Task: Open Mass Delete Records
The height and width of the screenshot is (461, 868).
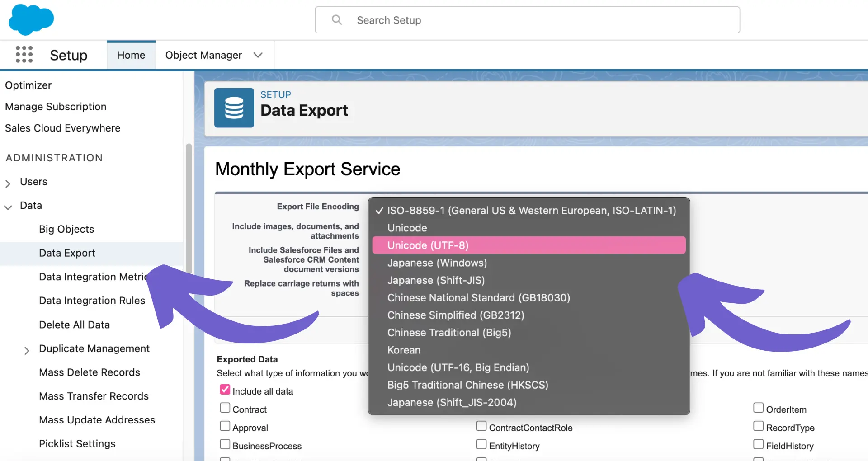Action: [90, 372]
